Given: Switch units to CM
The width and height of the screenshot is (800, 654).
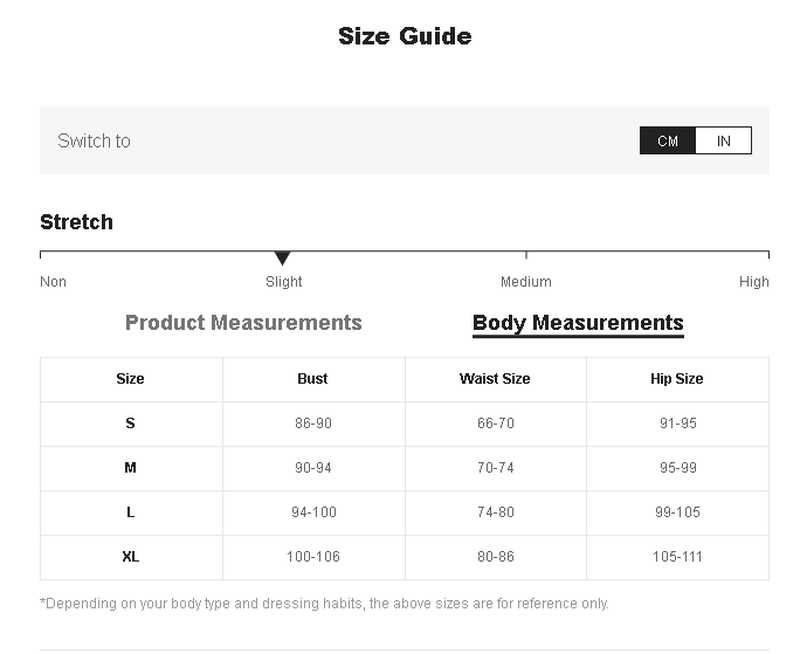Looking at the screenshot, I should click(668, 141).
